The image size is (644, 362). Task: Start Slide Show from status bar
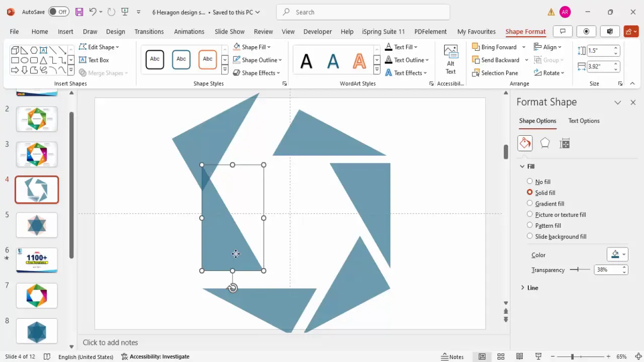538,356
